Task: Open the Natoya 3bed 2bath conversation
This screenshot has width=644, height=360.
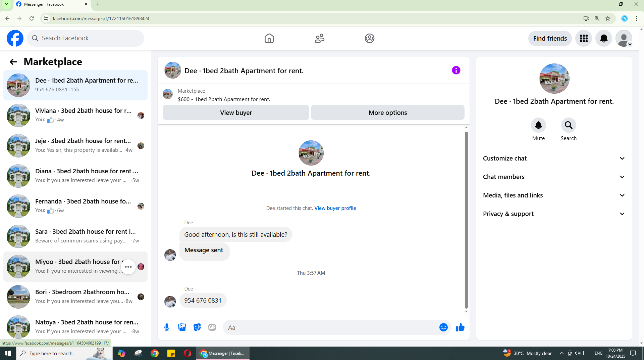Action: [x=75, y=327]
